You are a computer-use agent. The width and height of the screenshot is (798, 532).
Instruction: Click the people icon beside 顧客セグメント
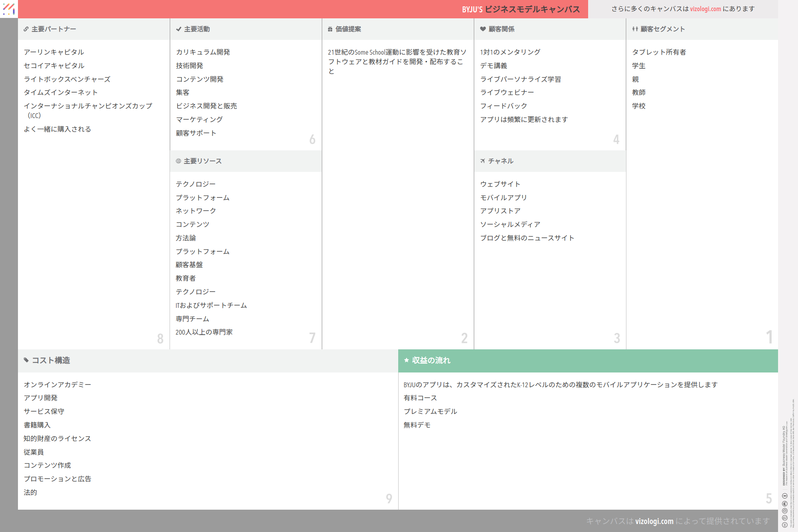click(635, 29)
